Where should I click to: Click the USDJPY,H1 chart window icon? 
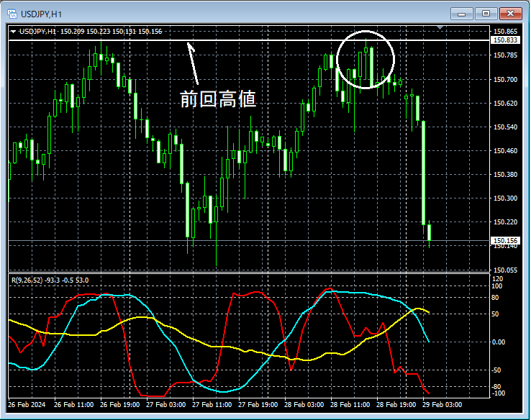[12, 14]
